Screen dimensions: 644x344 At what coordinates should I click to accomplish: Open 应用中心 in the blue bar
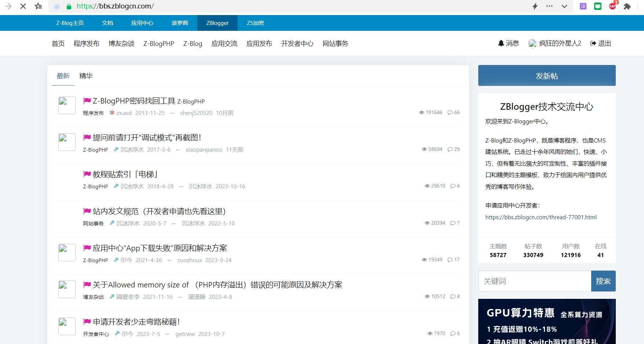tap(142, 23)
